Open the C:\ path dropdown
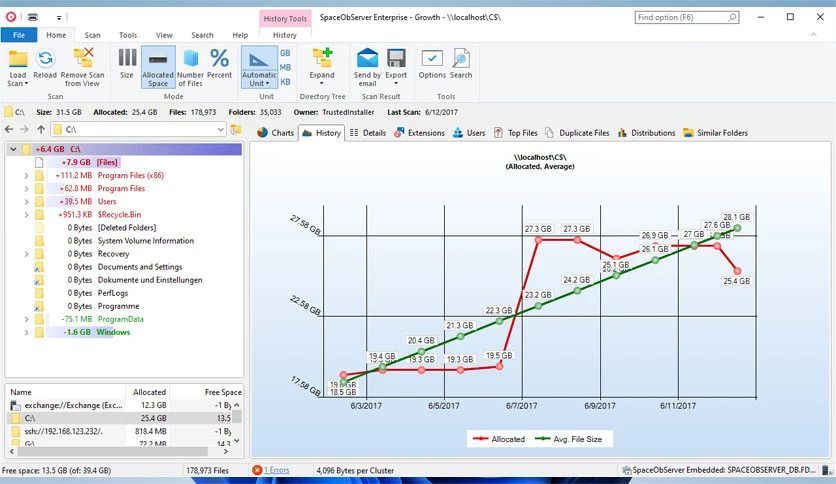The image size is (836, 484). click(x=220, y=130)
